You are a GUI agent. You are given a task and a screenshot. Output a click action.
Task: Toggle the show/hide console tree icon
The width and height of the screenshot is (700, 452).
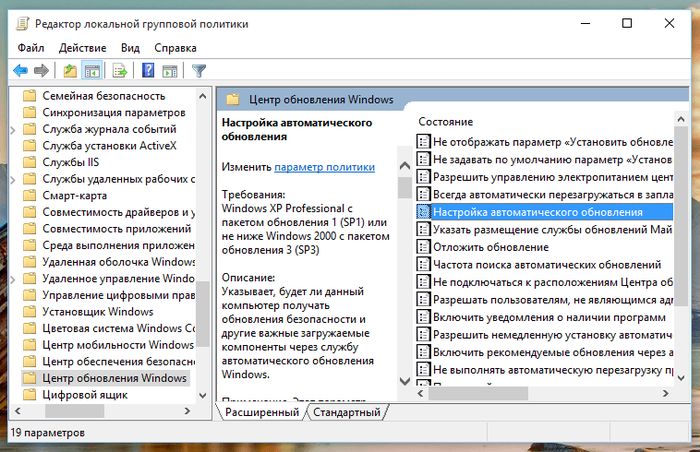pyautogui.click(x=92, y=71)
